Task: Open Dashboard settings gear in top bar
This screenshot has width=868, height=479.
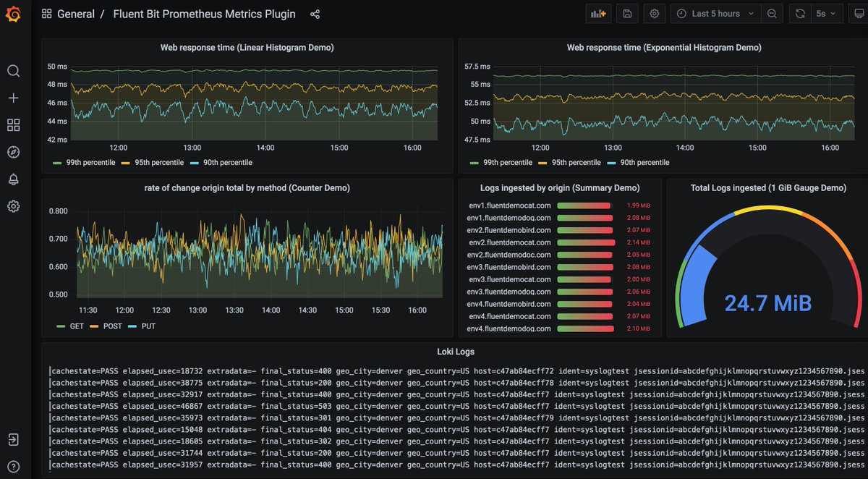Action: 655,14
